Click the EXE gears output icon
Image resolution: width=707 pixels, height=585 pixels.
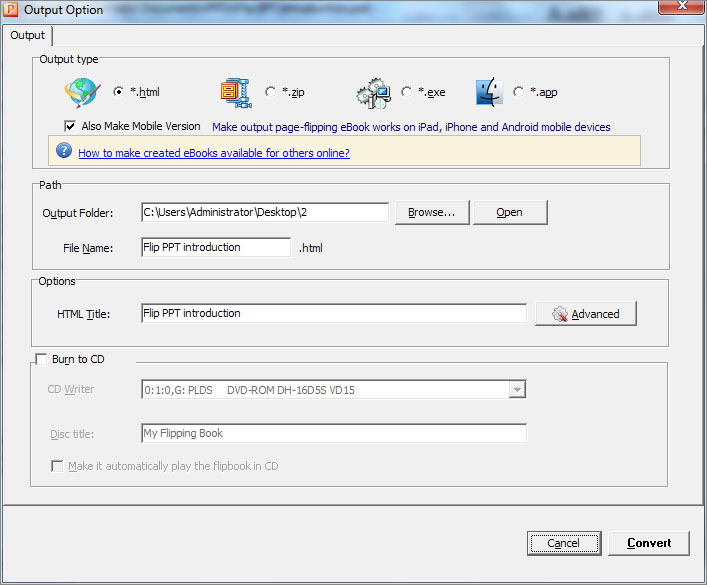point(373,93)
